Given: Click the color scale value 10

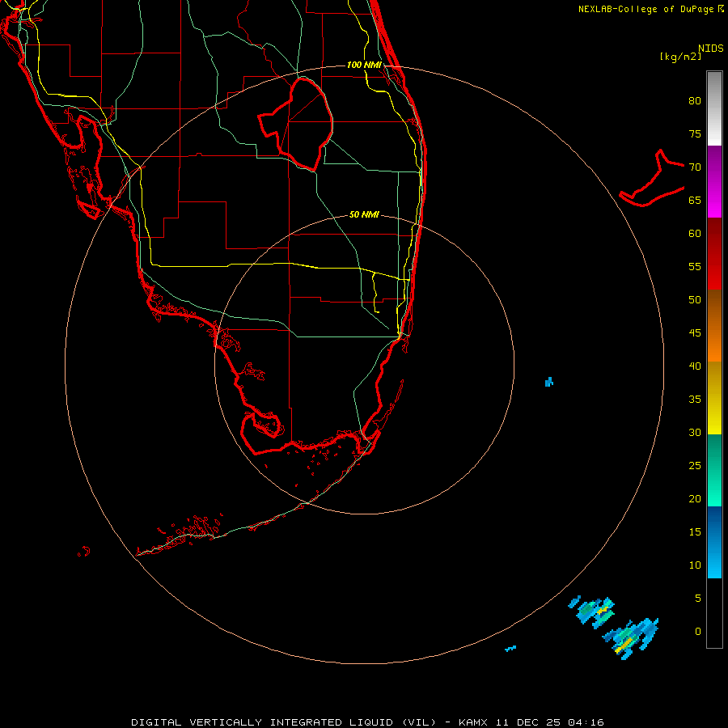Looking at the screenshot, I should tap(695, 565).
